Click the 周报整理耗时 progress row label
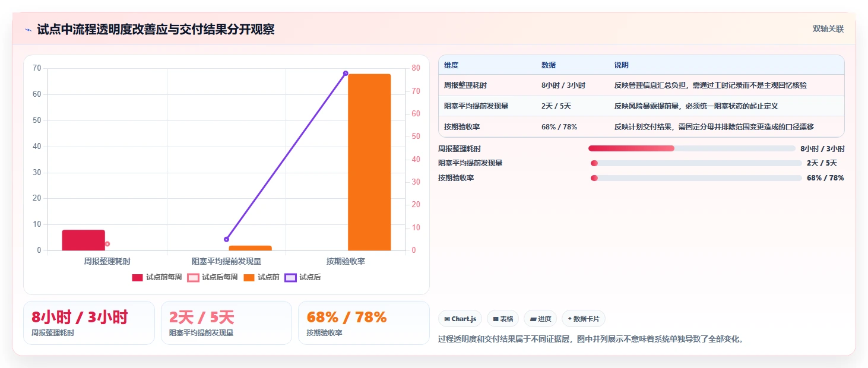868x368 pixels. point(460,149)
